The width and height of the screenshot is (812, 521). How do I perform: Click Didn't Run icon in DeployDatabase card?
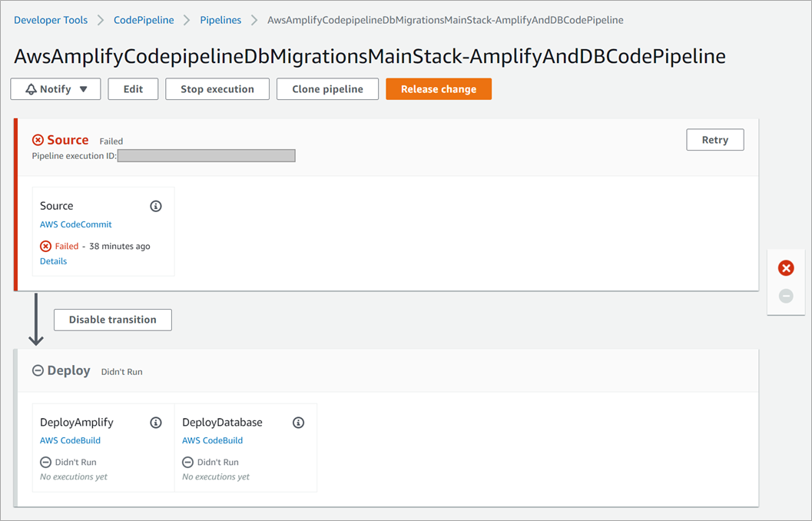click(188, 462)
